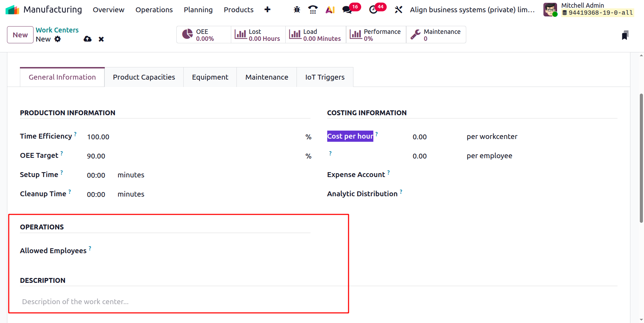Open the debug bug icon menu

297,10
